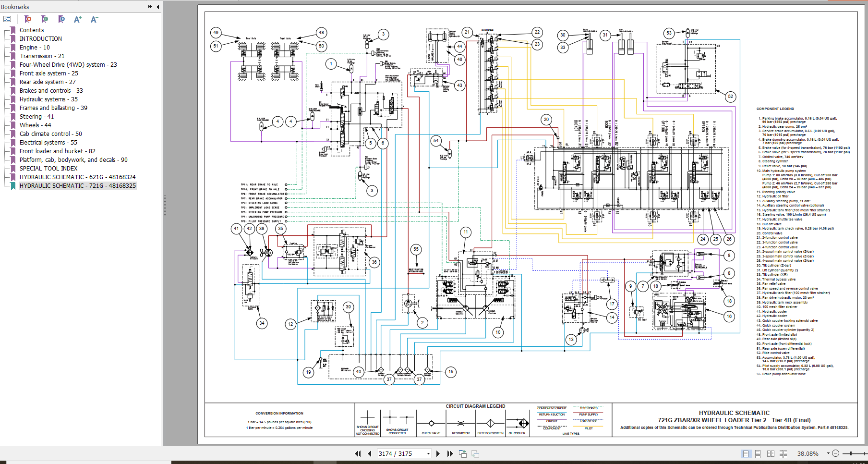Select Rear axle system - 27 bookmark
The width and height of the screenshot is (868, 464).
[x=48, y=82]
